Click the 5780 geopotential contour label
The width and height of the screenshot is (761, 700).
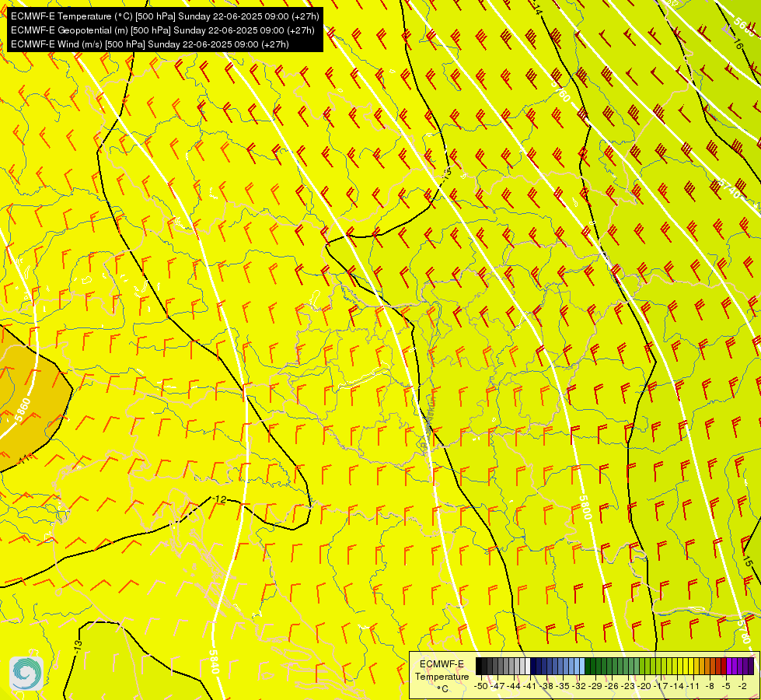[745, 631]
